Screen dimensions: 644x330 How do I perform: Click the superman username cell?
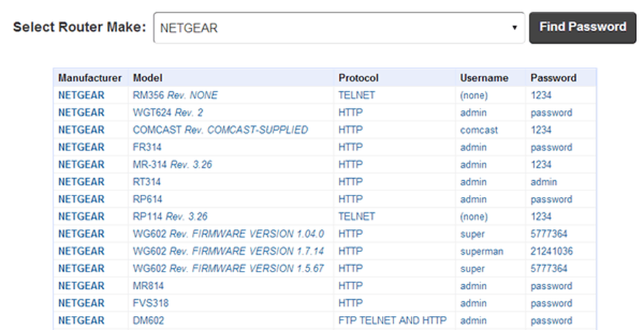(x=481, y=251)
